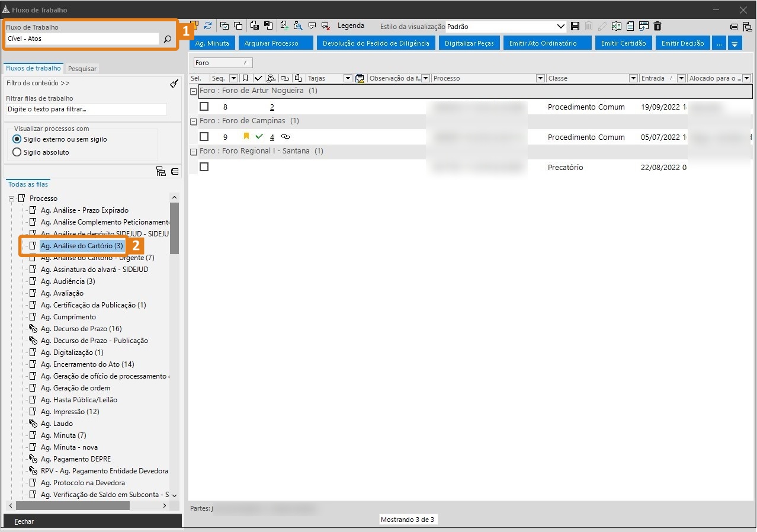Sort by the bookmark column header icon
Image resolution: width=757 pixels, height=532 pixels.
coord(245,78)
